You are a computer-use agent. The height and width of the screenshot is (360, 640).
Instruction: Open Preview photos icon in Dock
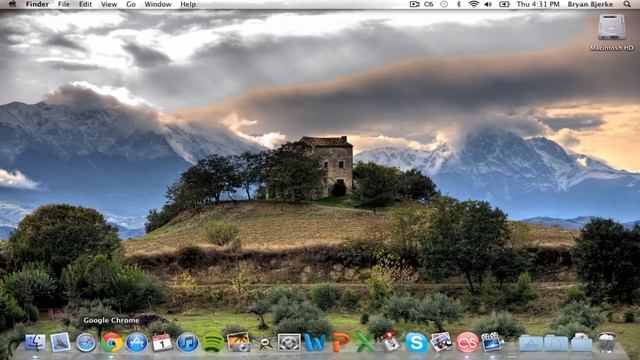pos(442,342)
